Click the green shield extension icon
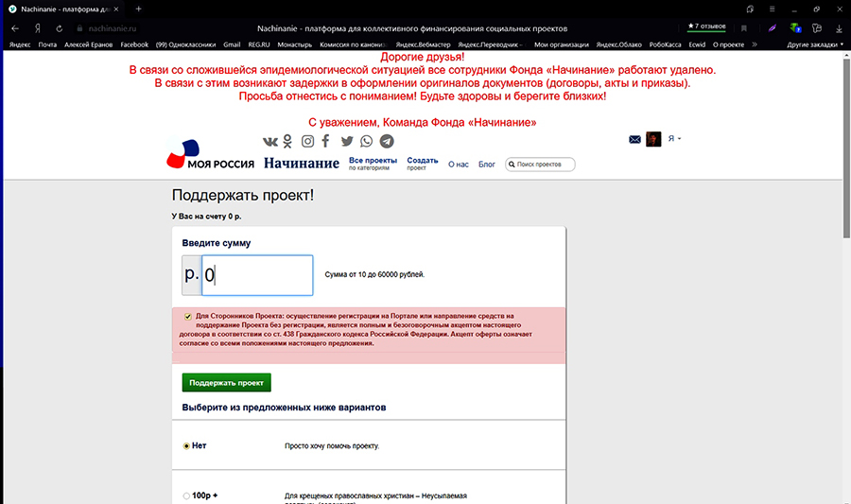Viewport: 851px width, 504px height. click(795, 28)
